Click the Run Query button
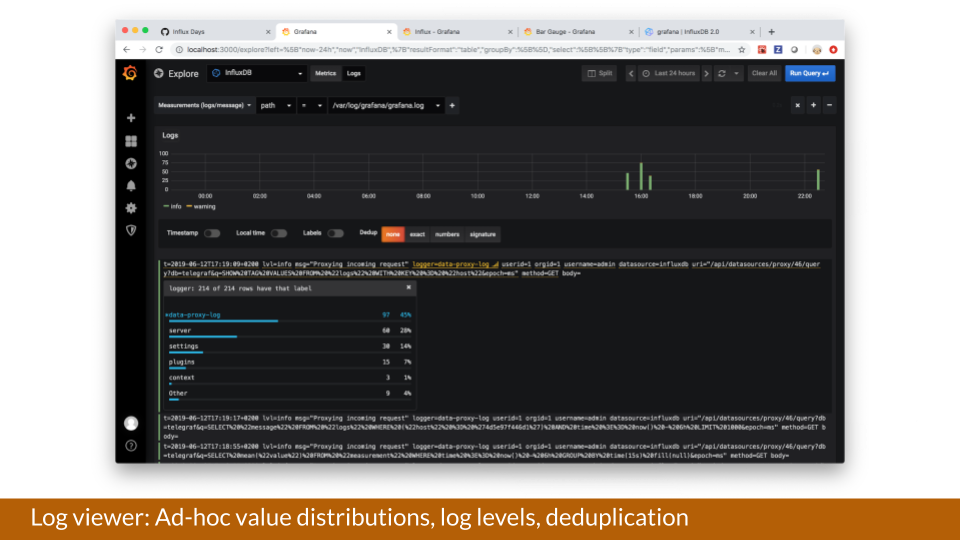 [810, 73]
